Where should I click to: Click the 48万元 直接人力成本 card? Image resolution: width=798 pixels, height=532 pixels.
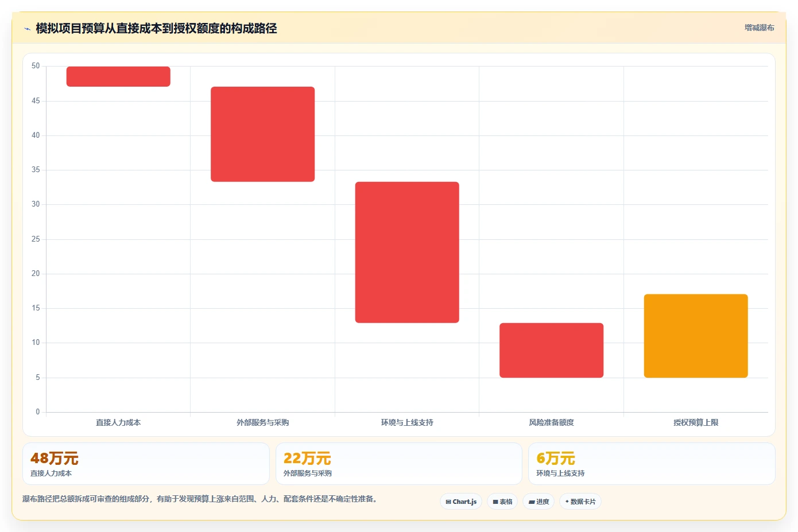tap(146, 464)
